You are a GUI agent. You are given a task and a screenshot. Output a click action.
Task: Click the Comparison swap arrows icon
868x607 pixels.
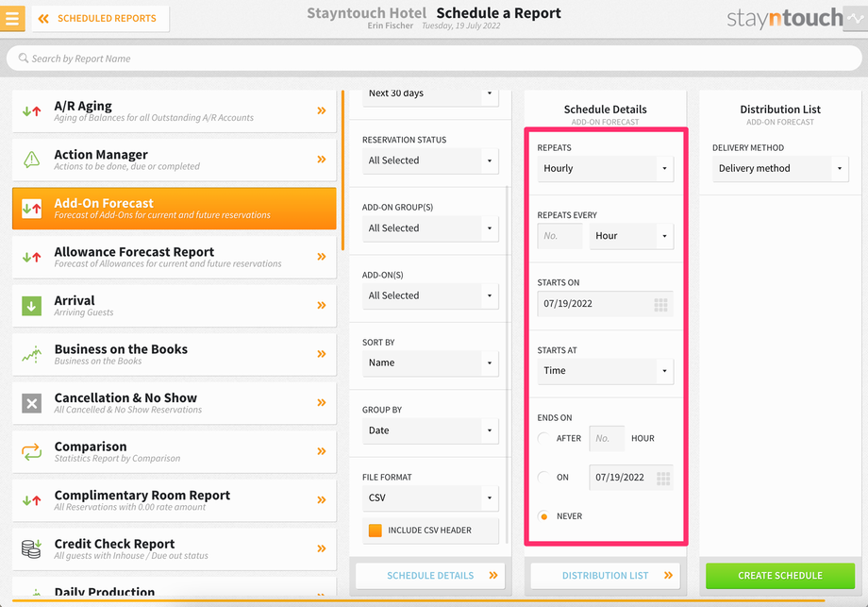(x=31, y=452)
